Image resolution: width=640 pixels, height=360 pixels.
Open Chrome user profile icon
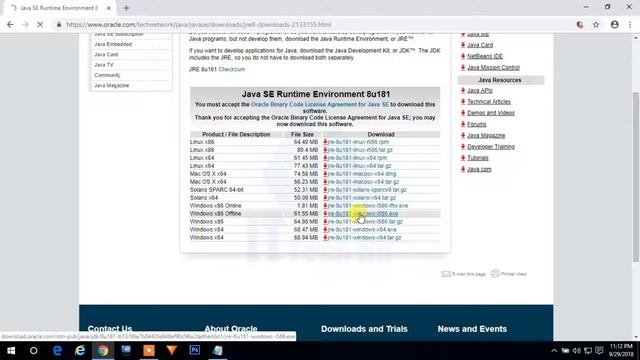coord(614,24)
